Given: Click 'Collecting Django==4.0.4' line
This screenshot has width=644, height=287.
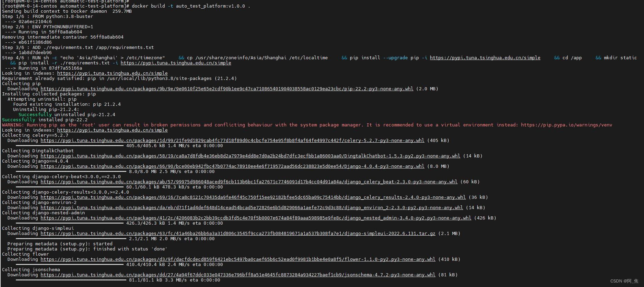Looking at the screenshot, I should point(35,161).
